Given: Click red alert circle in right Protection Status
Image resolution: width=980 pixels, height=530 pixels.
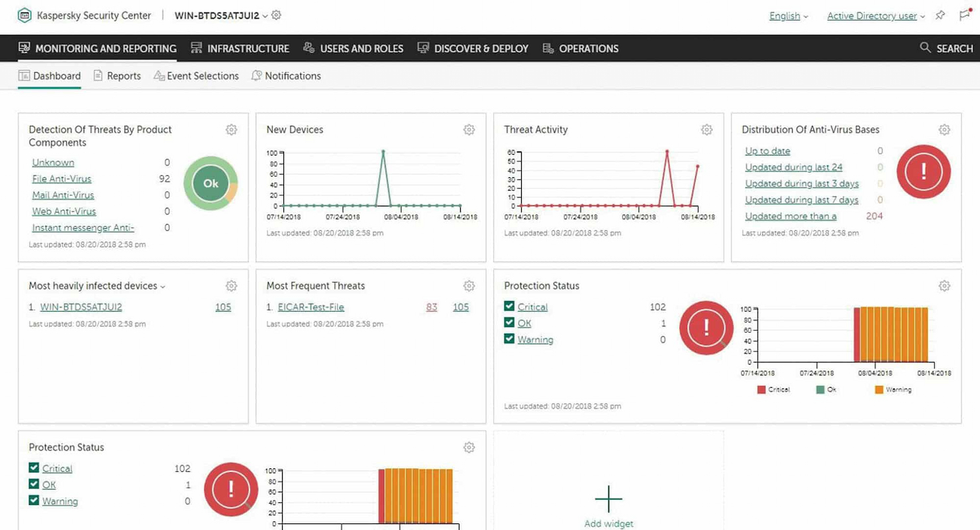Looking at the screenshot, I should point(707,328).
